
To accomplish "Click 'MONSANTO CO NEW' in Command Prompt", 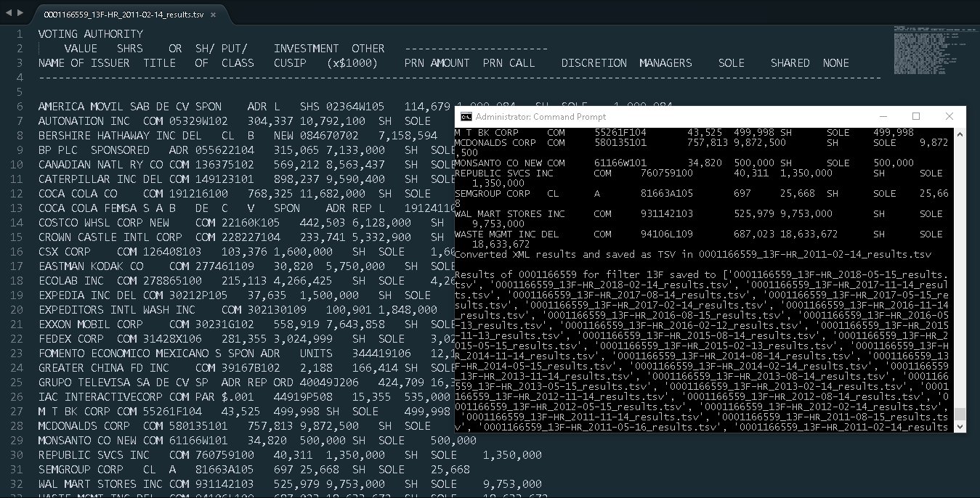I will (x=498, y=163).
